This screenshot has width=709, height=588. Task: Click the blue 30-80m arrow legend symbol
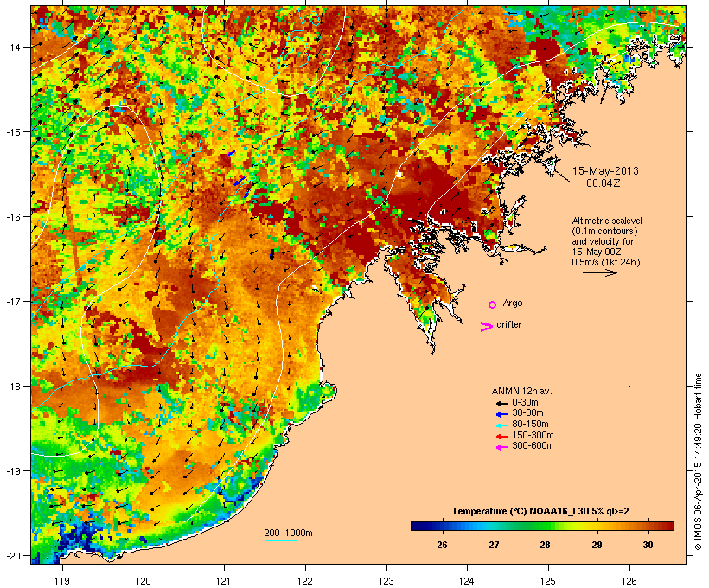(x=501, y=414)
